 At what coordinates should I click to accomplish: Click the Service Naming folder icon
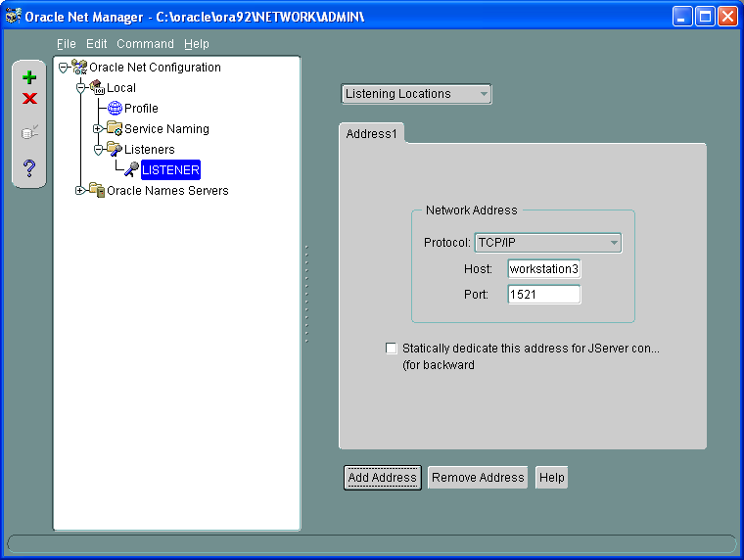(x=115, y=128)
